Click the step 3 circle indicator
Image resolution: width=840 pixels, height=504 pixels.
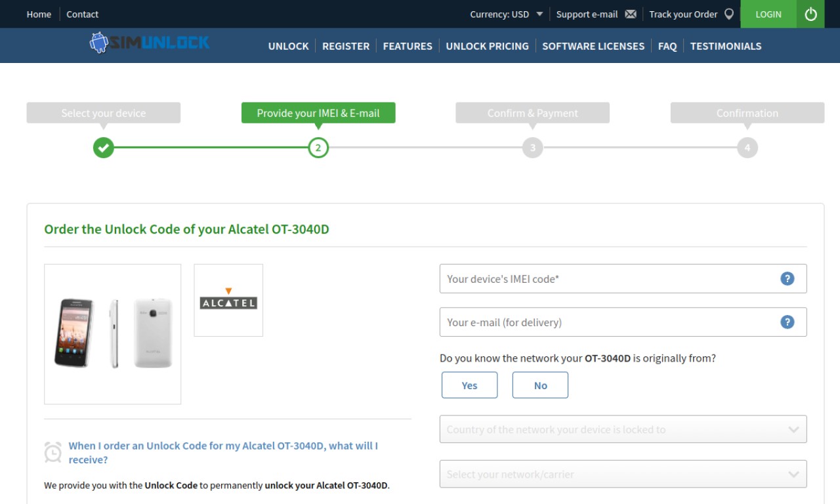[533, 148]
